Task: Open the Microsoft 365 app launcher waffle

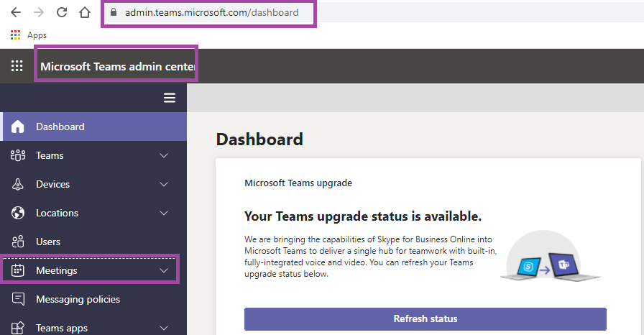Action: (x=17, y=66)
